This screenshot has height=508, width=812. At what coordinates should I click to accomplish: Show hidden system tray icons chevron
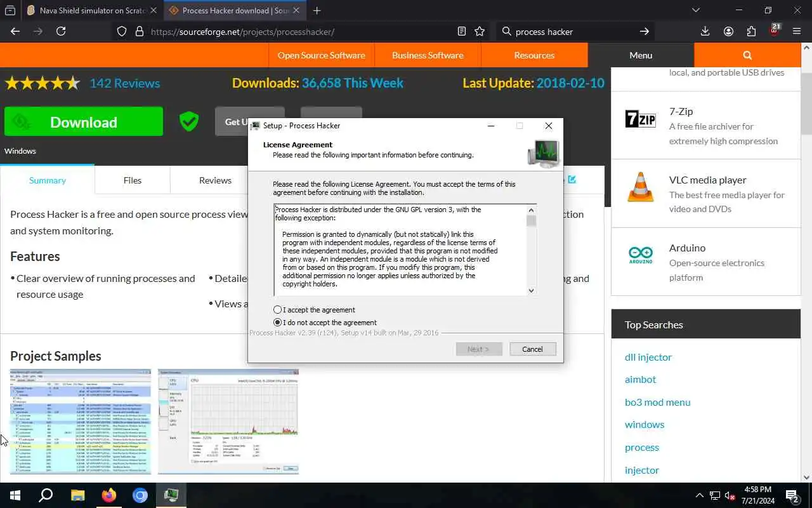(x=699, y=495)
